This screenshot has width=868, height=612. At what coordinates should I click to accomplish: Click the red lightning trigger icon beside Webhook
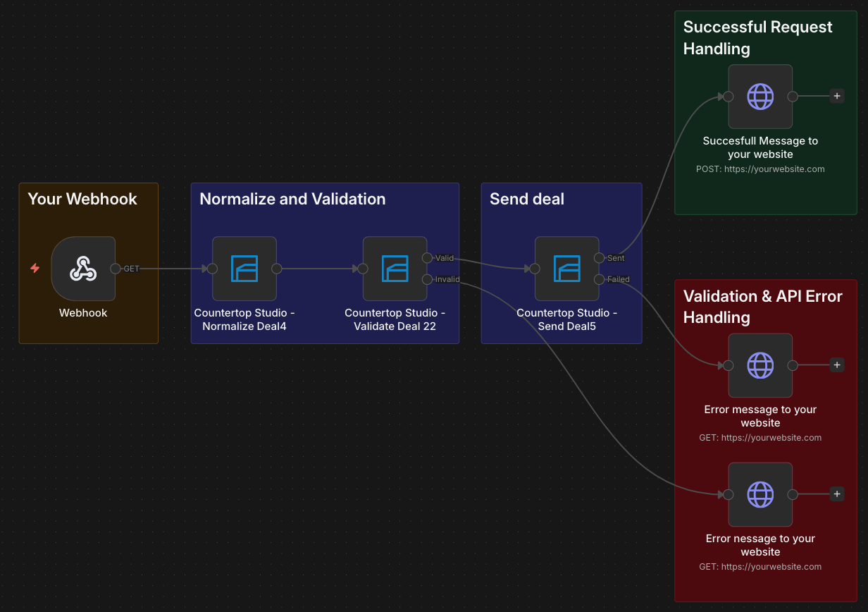click(35, 269)
